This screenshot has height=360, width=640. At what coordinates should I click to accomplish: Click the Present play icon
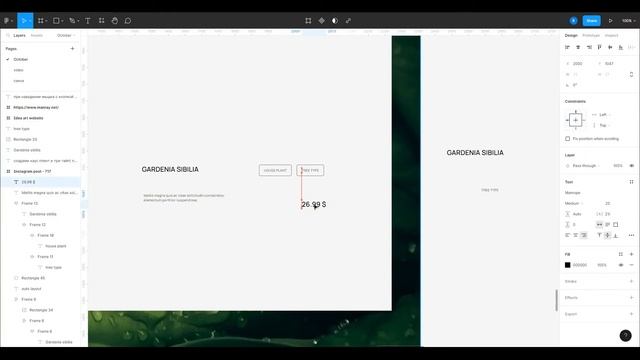[x=611, y=20]
